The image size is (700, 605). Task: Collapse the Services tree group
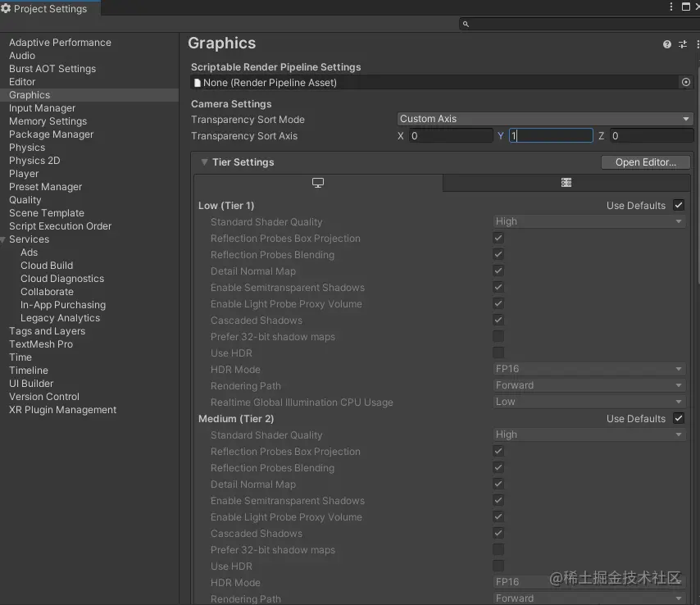(3, 239)
